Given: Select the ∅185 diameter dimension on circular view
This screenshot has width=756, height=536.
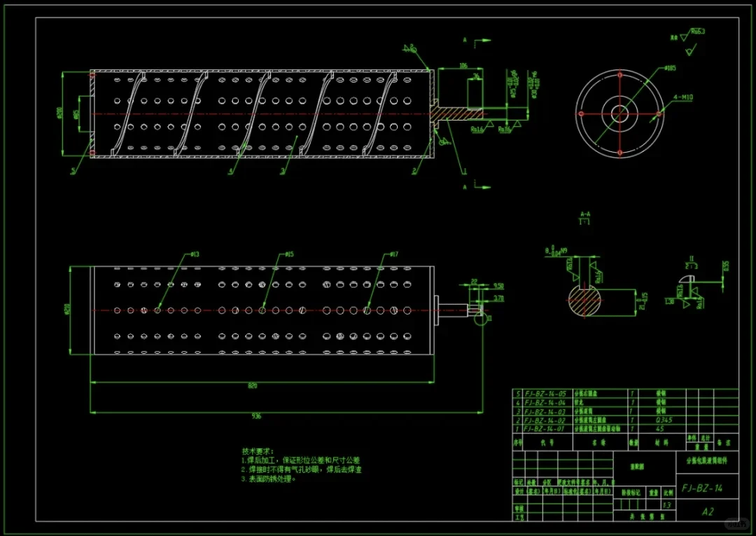Looking at the screenshot, I should pyautogui.click(x=669, y=68).
